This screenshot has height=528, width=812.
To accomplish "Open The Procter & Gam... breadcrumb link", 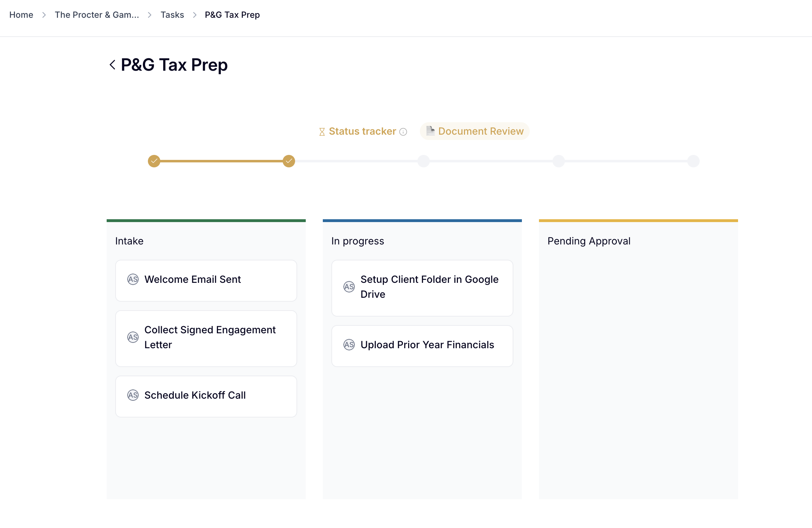I will [97, 15].
